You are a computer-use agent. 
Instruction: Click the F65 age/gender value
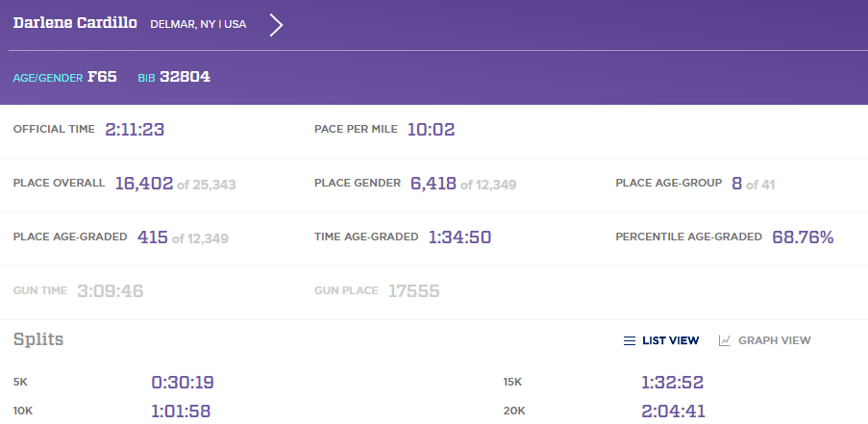[102, 77]
